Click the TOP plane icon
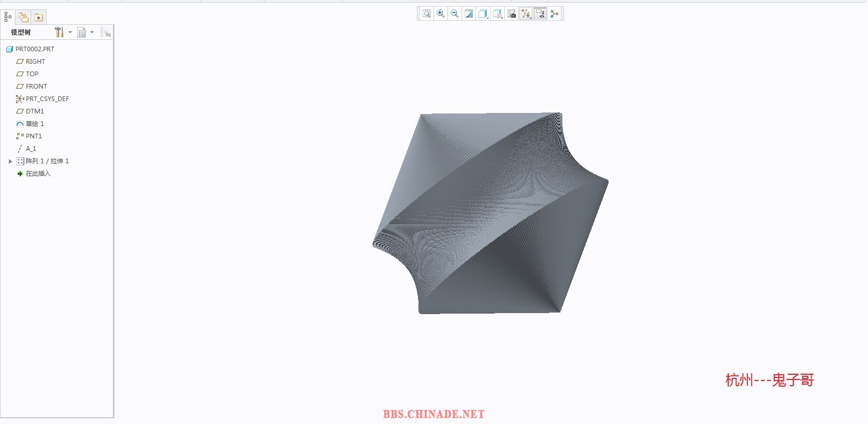This screenshot has height=424, width=868. click(20, 74)
